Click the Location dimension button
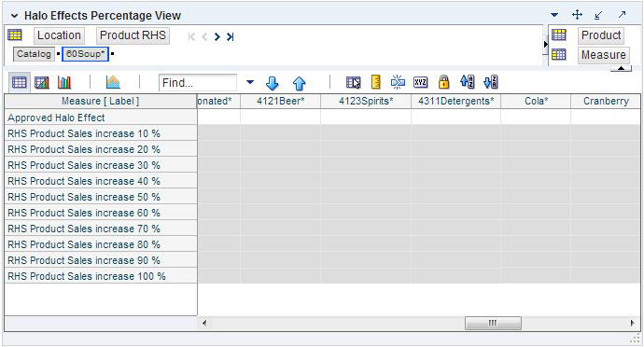The image size is (644, 347). pos(59,35)
